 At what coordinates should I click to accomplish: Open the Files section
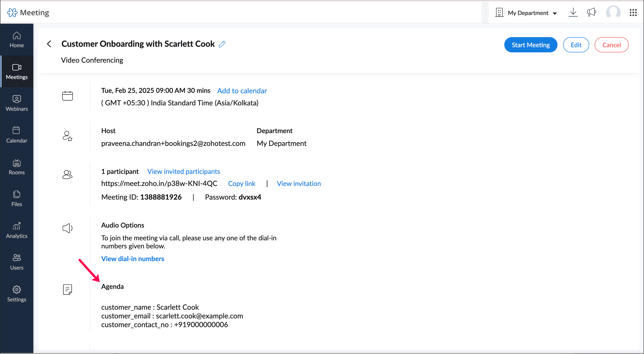[17, 199]
